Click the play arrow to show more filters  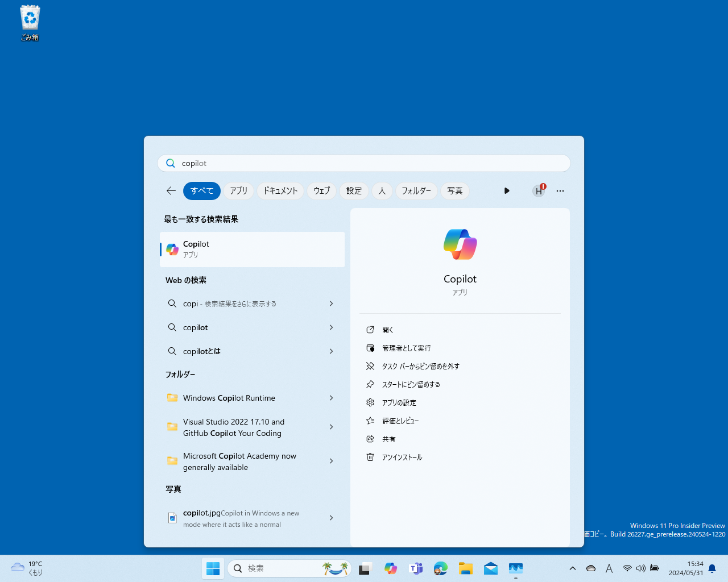pyautogui.click(x=507, y=191)
